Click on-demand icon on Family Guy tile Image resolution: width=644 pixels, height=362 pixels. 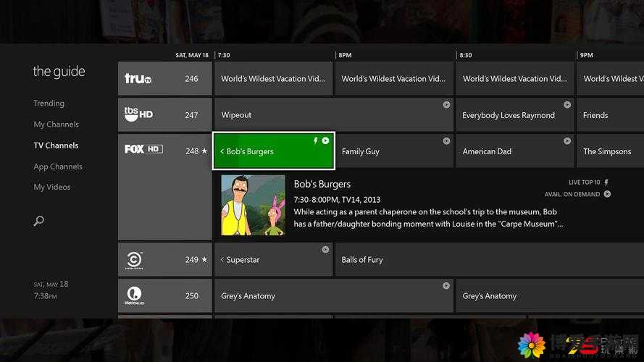click(x=446, y=140)
